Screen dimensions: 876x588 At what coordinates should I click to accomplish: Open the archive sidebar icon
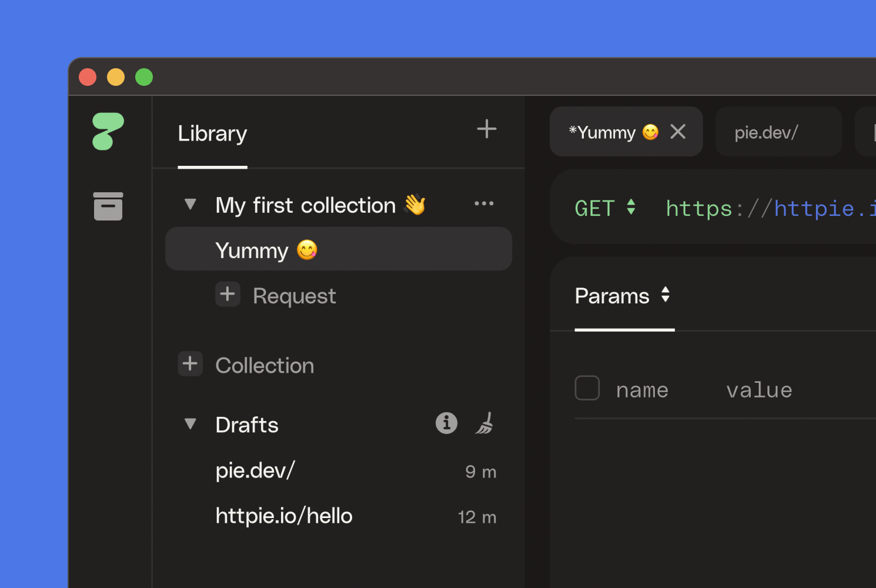point(108,206)
